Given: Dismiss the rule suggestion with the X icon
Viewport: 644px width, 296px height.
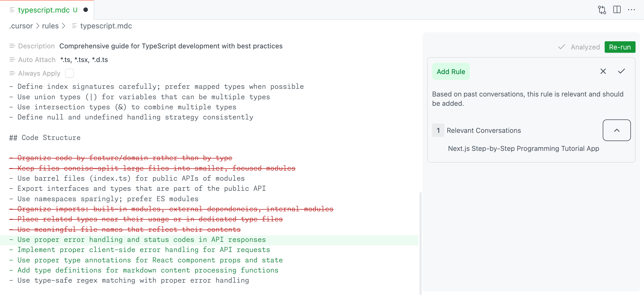Looking at the screenshot, I should point(603,71).
